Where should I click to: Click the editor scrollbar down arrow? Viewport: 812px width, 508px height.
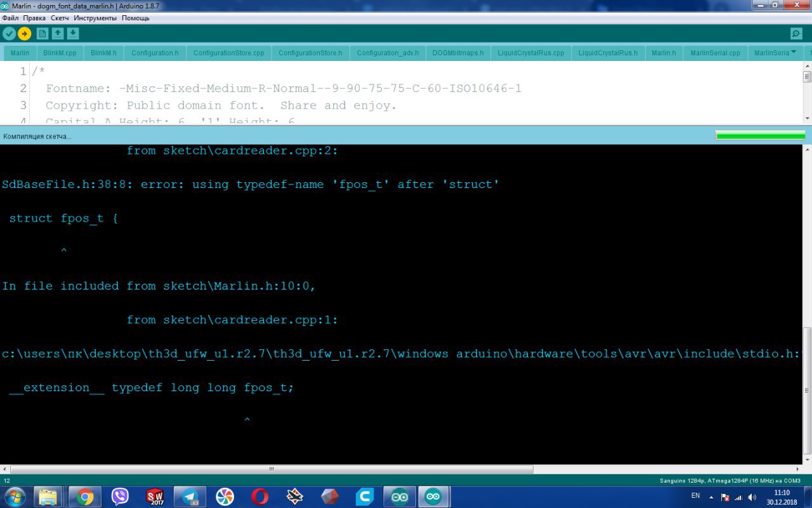click(x=807, y=118)
